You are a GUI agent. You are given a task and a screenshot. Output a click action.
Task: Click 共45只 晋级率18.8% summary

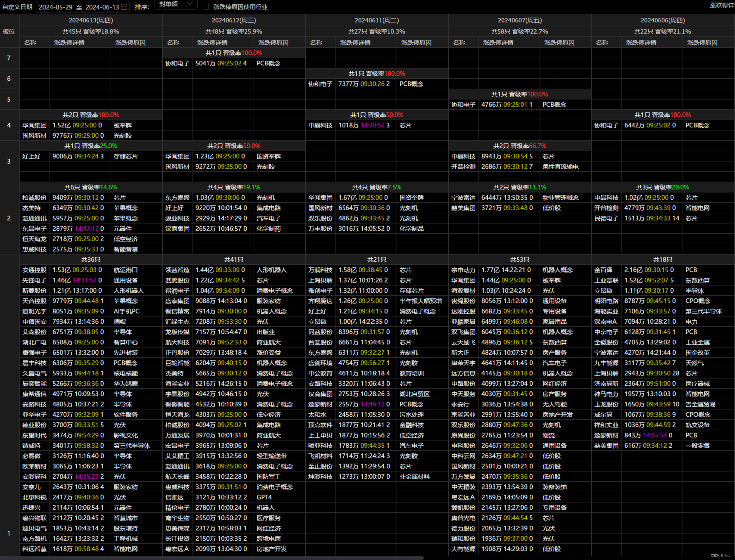(x=91, y=32)
